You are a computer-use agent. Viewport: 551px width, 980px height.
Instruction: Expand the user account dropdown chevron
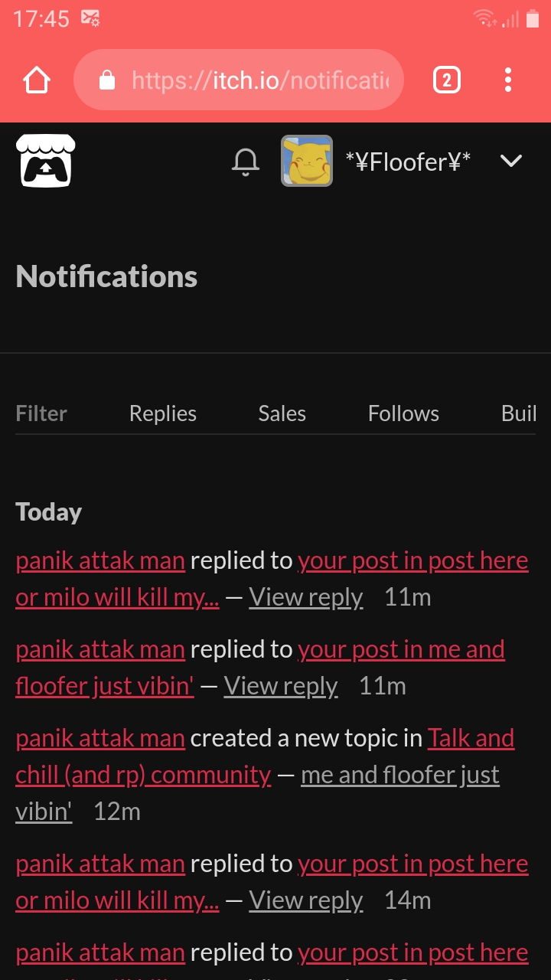pos(510,161)
